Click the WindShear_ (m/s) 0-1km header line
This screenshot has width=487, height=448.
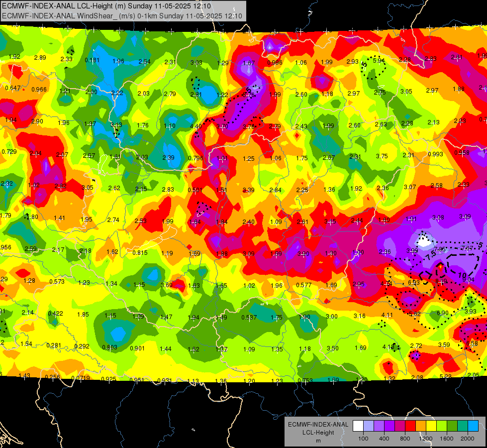(x=122, y=16)
